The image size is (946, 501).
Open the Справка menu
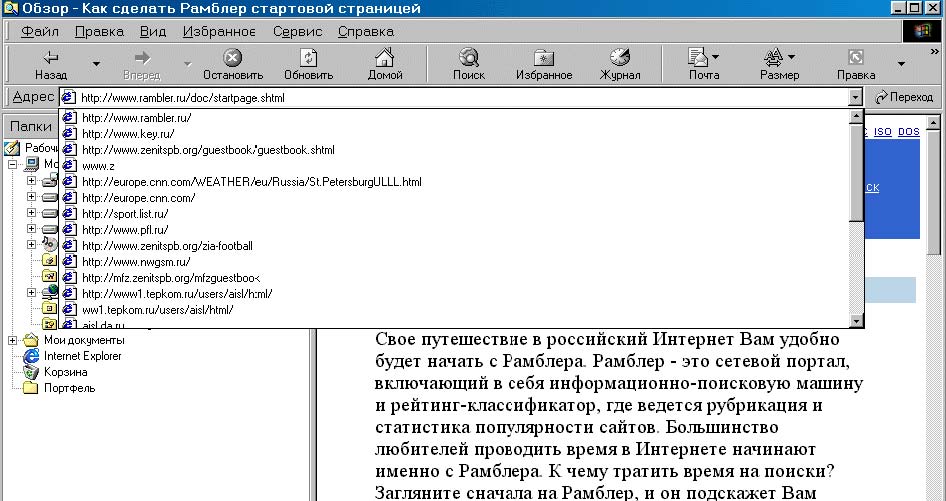pos(366,31)
